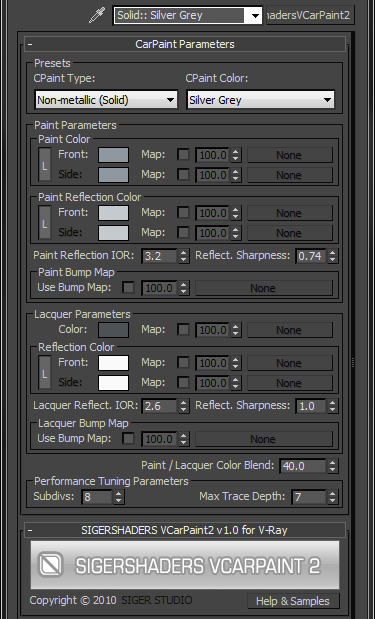375x619 pixels.
Task: Toggle the Paint Color lock L button
Action: [45, 165]
